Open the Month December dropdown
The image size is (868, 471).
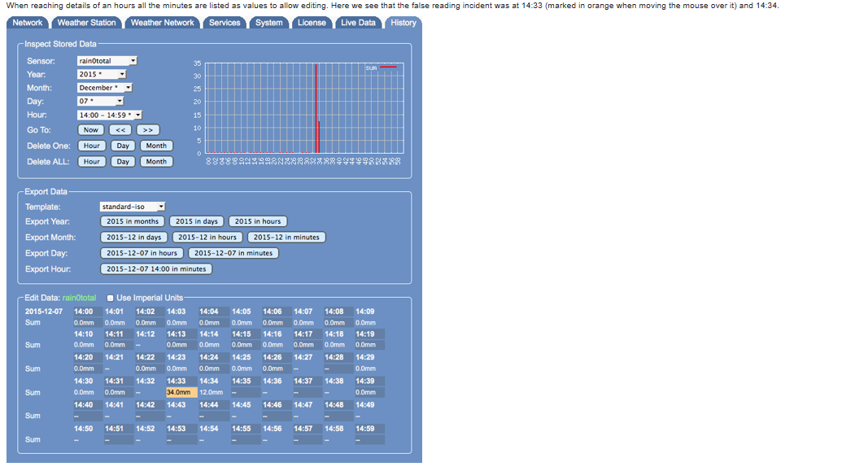pyautogui.click(x=105, y=87)
